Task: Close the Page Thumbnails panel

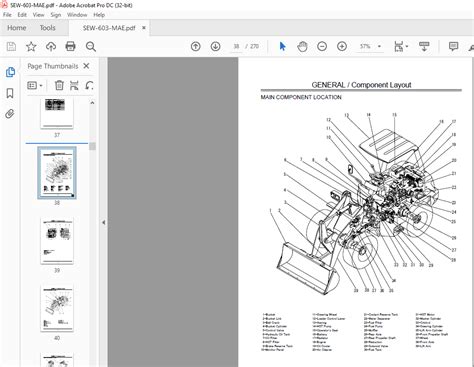Action: tap(86, 66)
